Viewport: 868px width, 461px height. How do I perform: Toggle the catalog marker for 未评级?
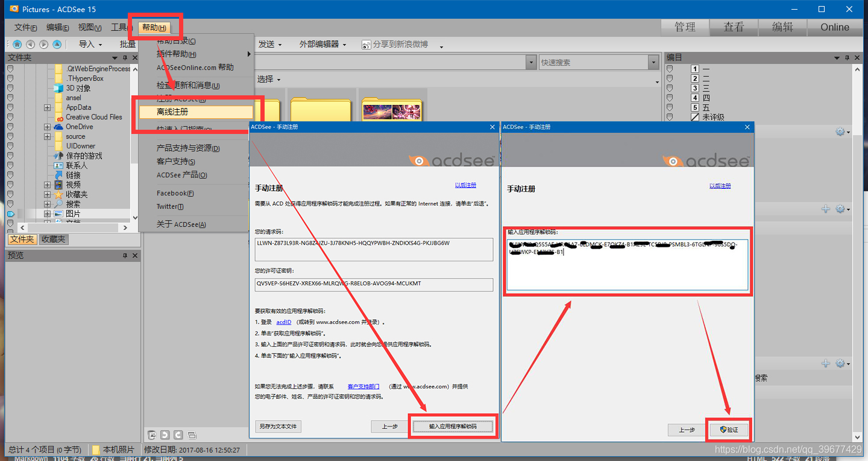click(670, 118)
